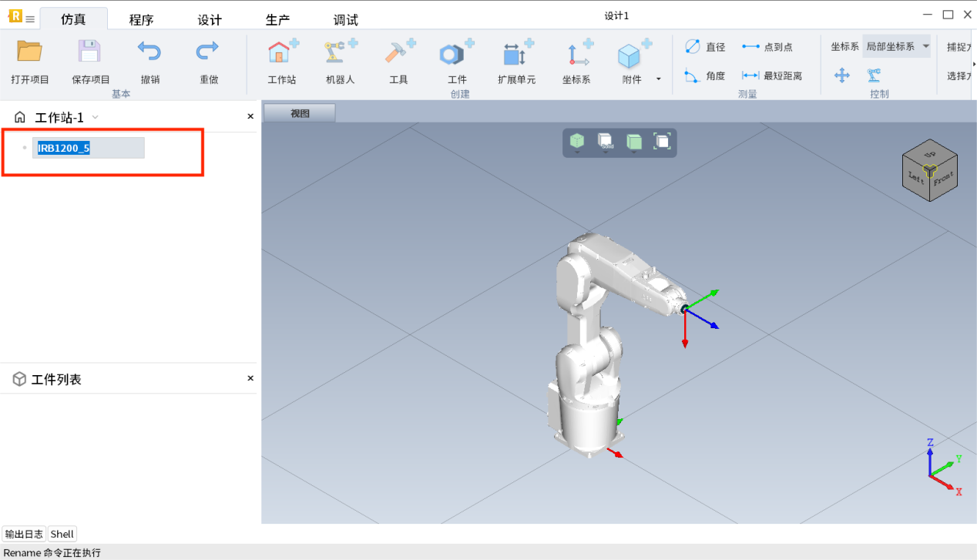Open the Shell button at bottom
Image resolution: width=977 pixels, height=560 pixels.
tap(62, 534)
